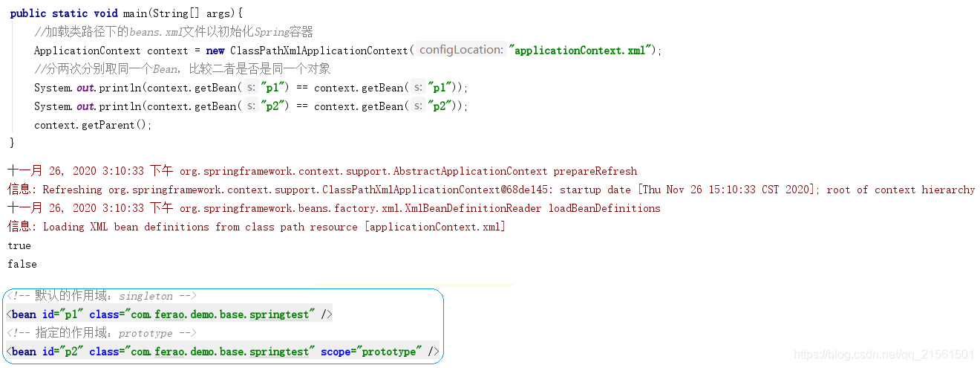Select the comment about loading beans.xml

click(x=174, y=32)
